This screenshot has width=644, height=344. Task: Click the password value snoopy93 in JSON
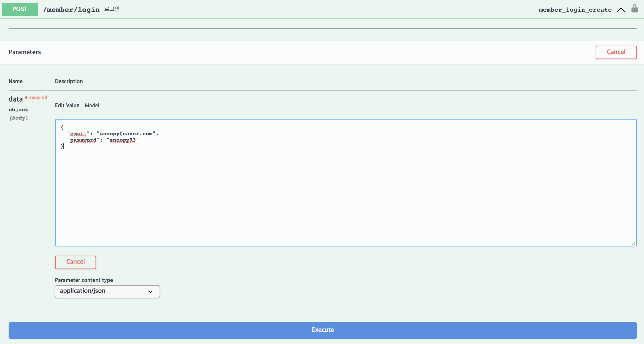point(123,140)
